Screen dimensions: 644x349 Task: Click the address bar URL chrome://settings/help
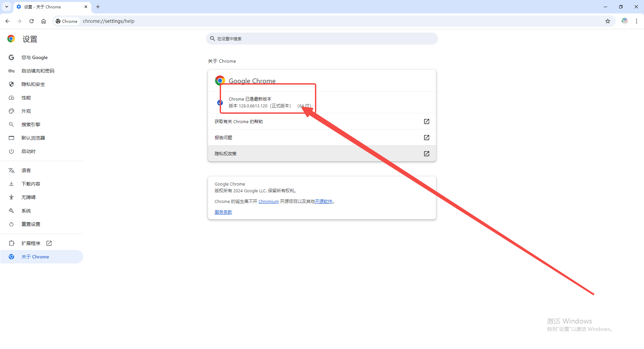[x=109, y=21]
